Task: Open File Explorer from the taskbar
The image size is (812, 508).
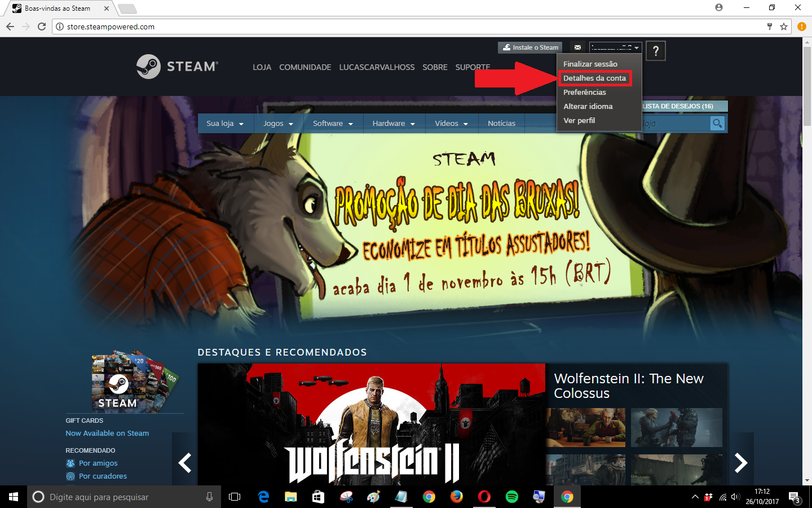Action: tap(291, 497)
